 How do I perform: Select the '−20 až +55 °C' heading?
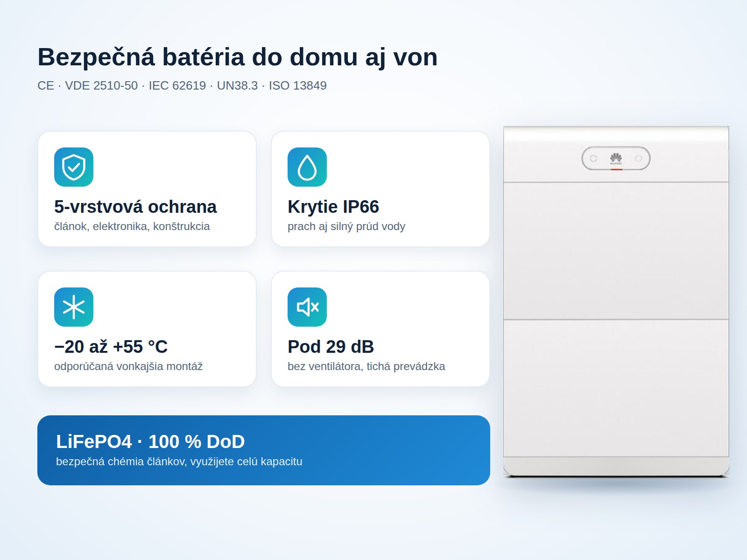(x=111, y=347)
